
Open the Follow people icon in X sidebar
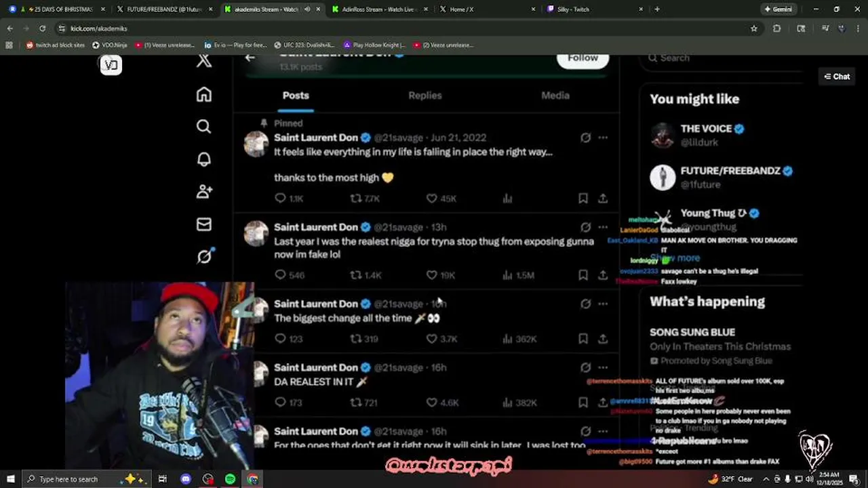coord(204,192)
